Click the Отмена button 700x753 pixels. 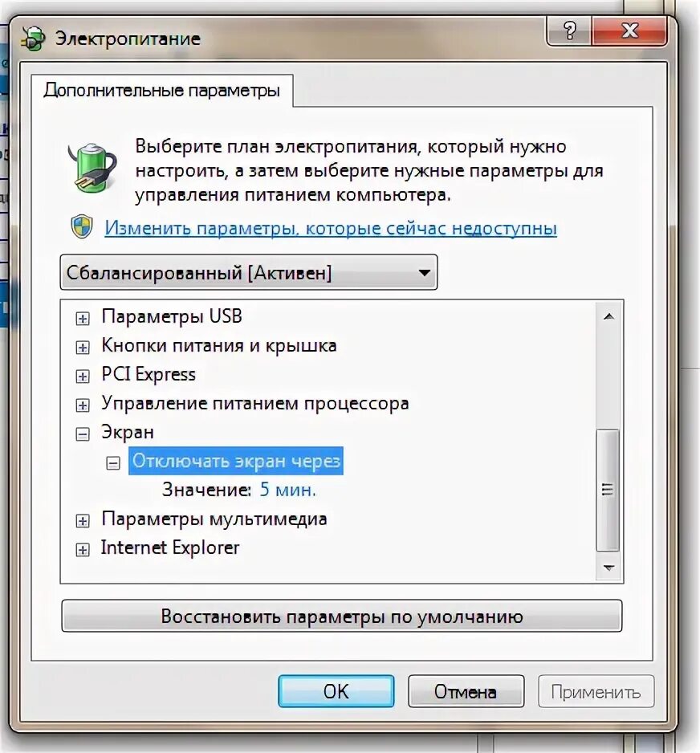coord(466,691)
